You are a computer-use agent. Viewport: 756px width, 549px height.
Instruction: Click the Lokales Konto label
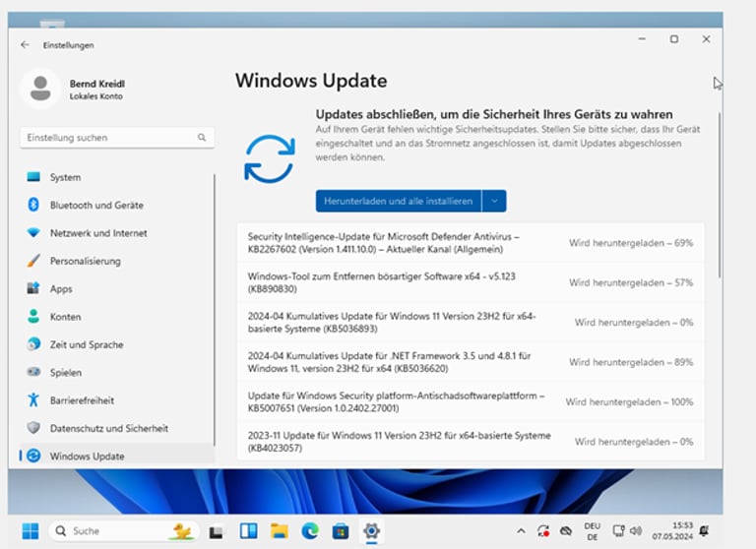(95, 95)
